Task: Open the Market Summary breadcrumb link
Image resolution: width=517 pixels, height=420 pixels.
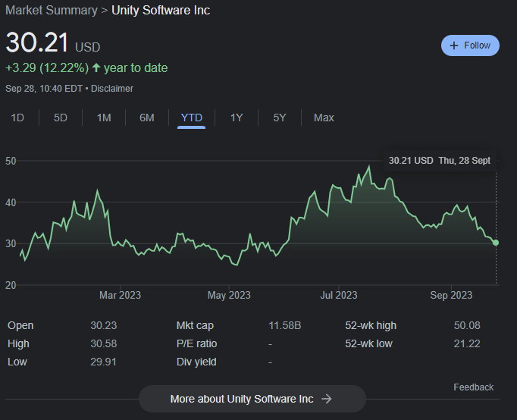Action: (52, 11)
